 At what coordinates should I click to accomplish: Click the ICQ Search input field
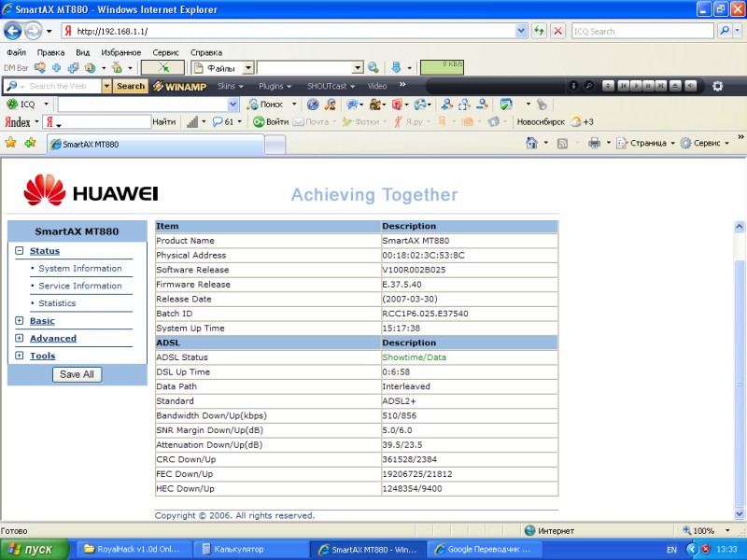(x=642, y=31)
